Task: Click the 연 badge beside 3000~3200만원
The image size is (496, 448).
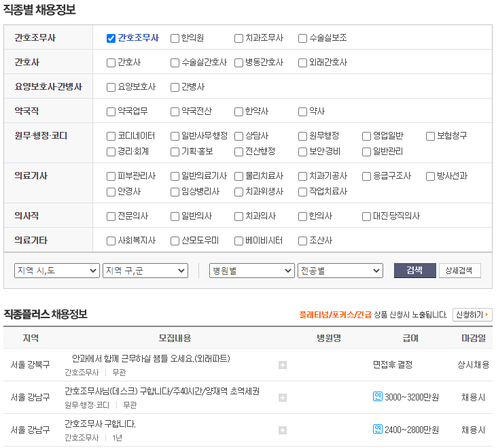Action: [x=378, y=396]
